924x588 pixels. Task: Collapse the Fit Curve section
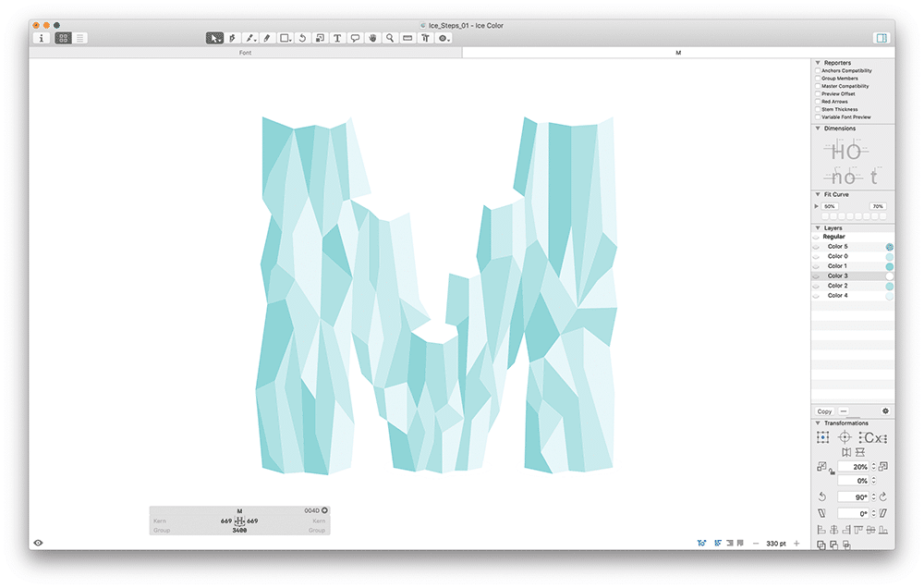pos(818,194)
